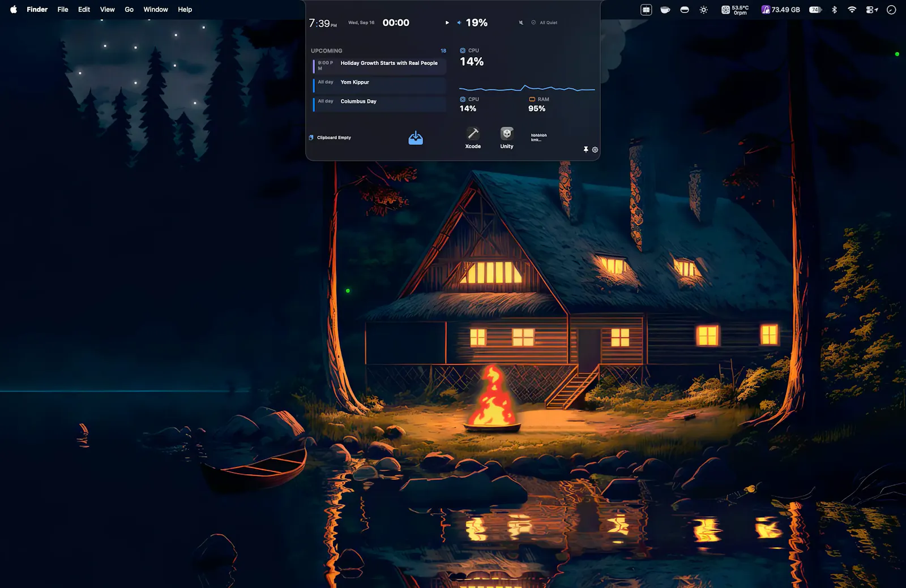This screenshot has height=588, width=906.
Task: Open the 73.49 GB cleaner menu bar item
Action: click(781, 10)
